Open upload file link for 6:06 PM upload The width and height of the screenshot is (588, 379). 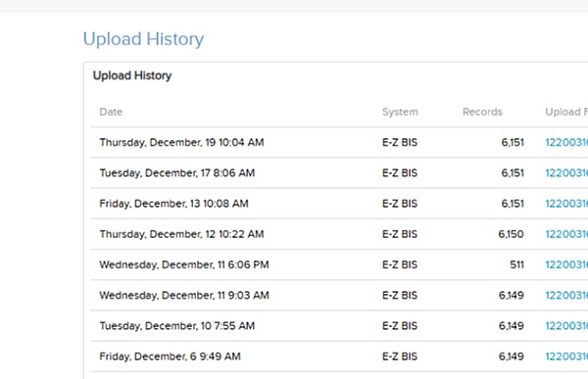coord(566,264)
